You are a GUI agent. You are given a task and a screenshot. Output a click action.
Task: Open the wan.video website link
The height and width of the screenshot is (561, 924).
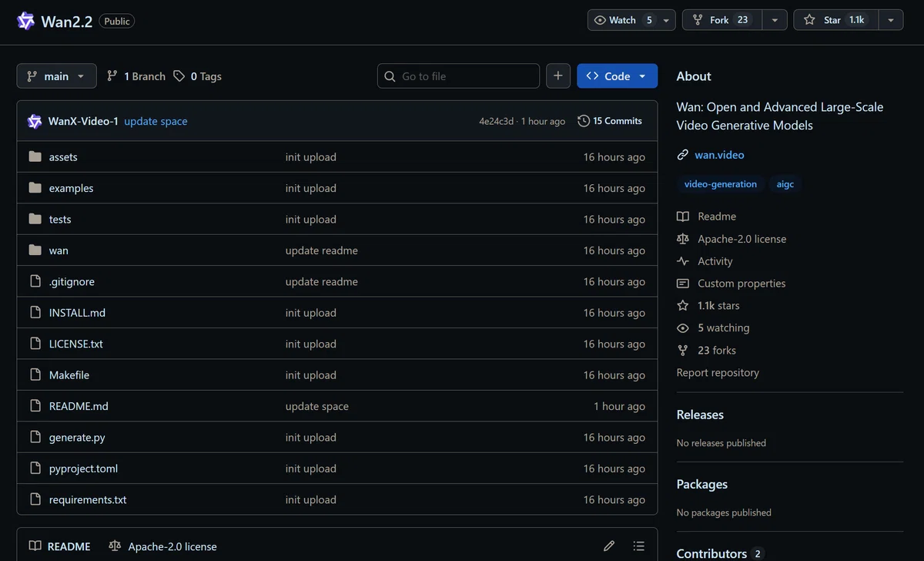(719, 155)
